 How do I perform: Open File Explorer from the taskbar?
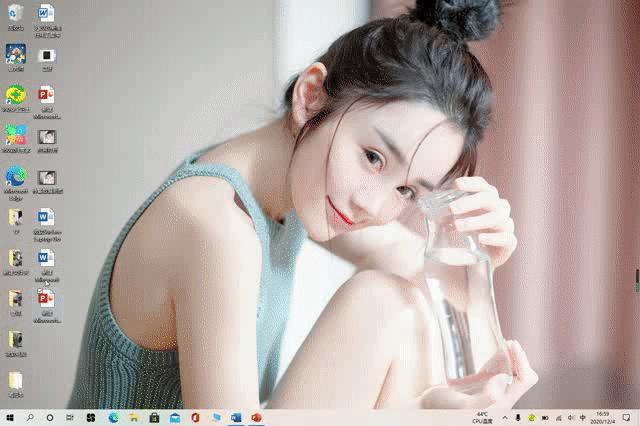point(134,417)
